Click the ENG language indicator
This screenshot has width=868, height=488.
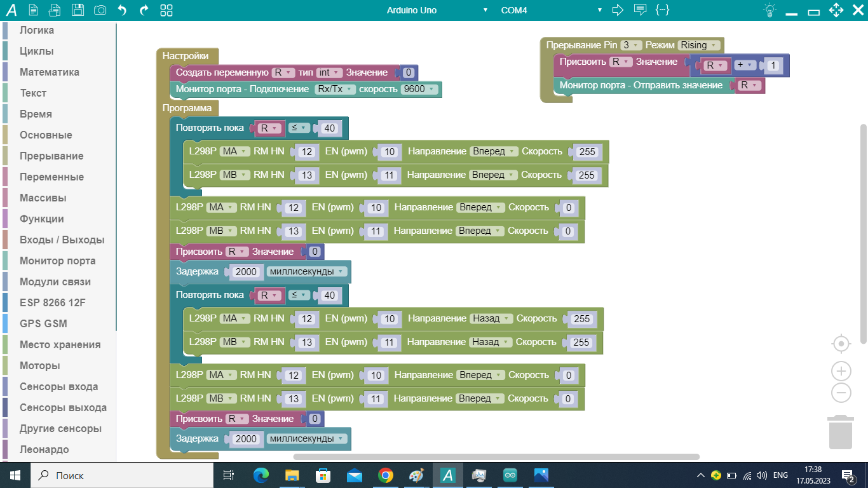click(x=780, y=475)
